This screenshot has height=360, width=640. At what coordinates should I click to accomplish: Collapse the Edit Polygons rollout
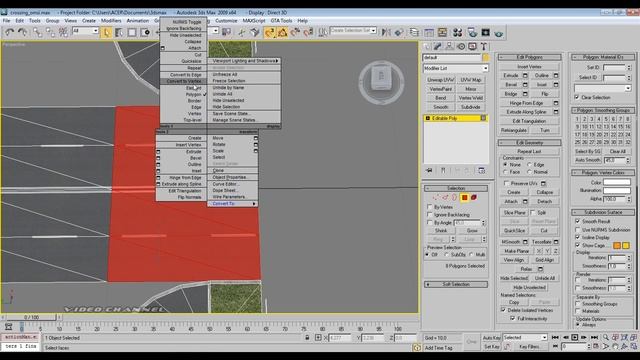[529, 57]
